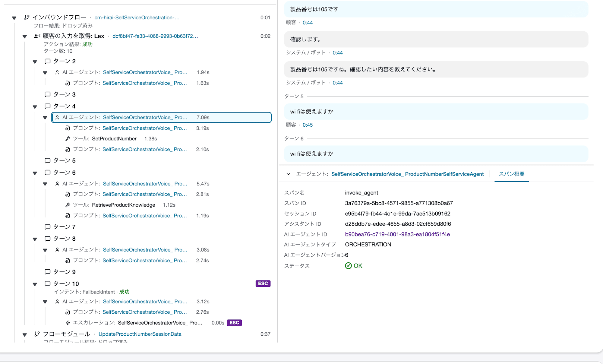The image size is (603, 364).
Task: Select the 1.19s prompt row in turn 6
Action: [x=137, y=216]
